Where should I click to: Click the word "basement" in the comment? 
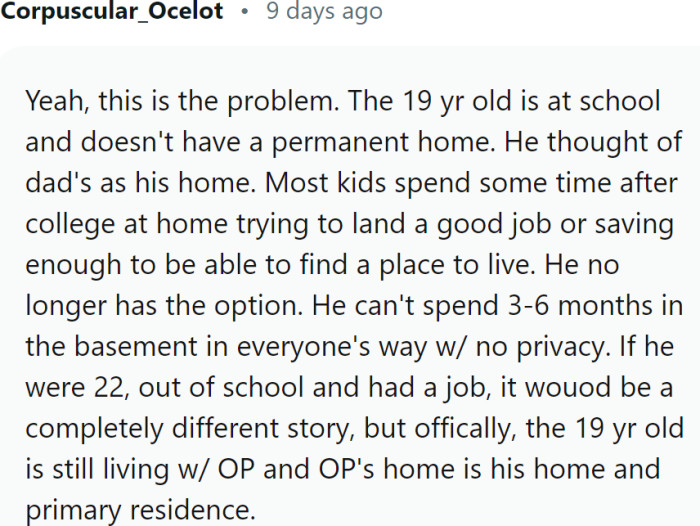click(135, 346)
